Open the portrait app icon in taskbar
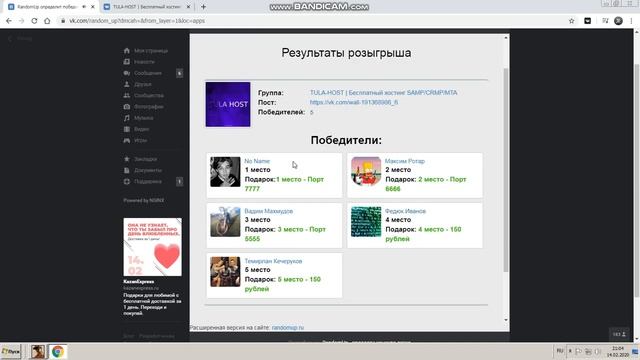This screenshot has width=640, height=360. [x=38, y=351]
